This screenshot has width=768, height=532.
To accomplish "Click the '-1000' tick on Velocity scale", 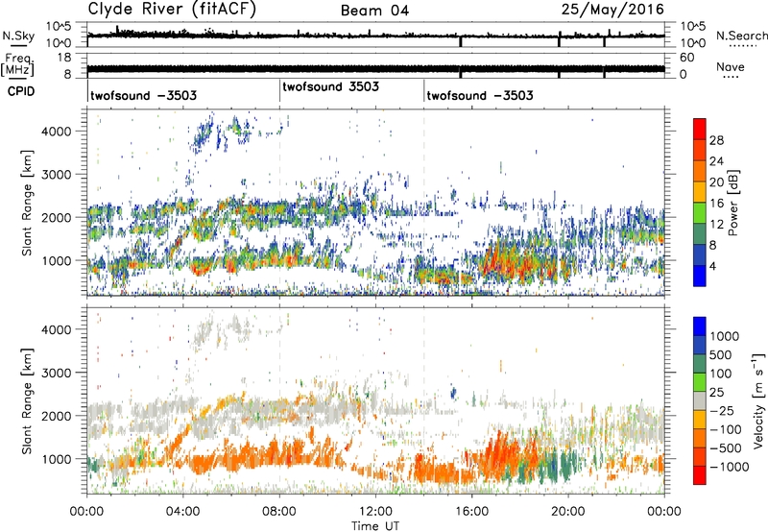I will click(730, 467).
